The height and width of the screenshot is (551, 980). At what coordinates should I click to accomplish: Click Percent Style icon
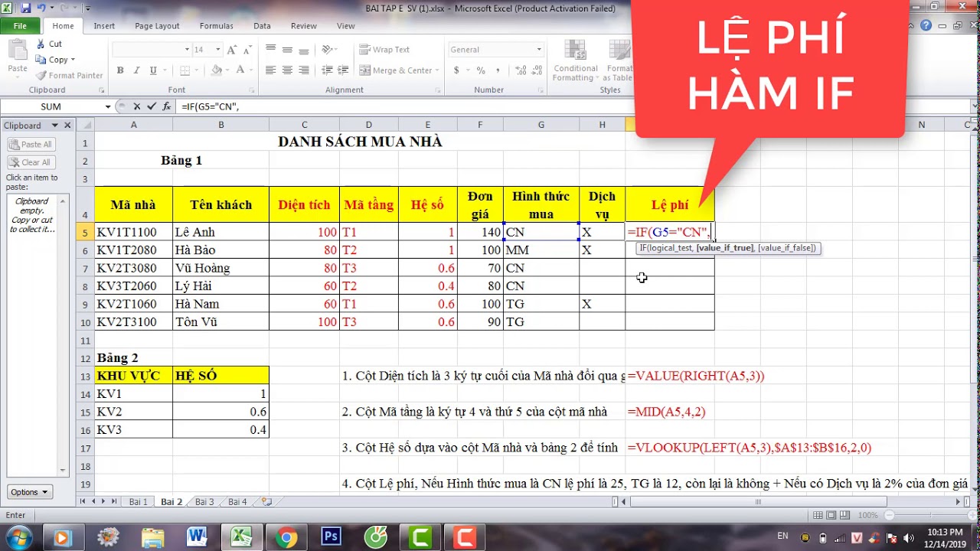[481, 70]
